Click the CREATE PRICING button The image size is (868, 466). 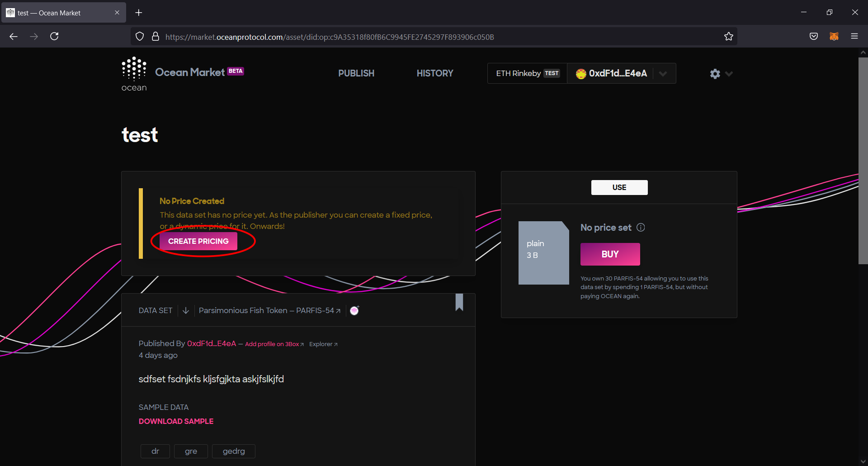tap(198, 242)
